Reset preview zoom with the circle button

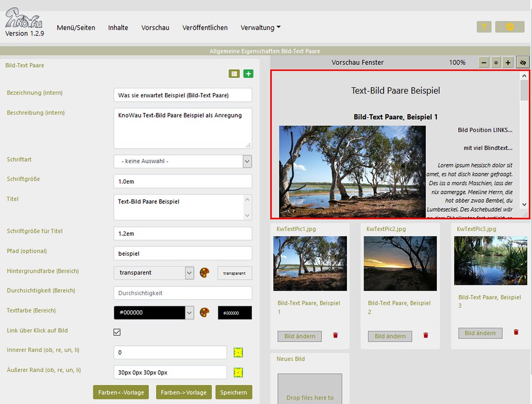point(496,62)
